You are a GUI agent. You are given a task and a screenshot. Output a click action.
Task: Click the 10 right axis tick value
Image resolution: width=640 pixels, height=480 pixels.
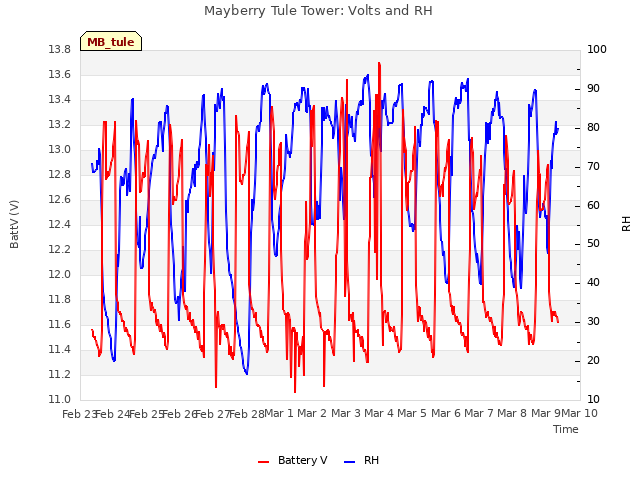(593, 399)
